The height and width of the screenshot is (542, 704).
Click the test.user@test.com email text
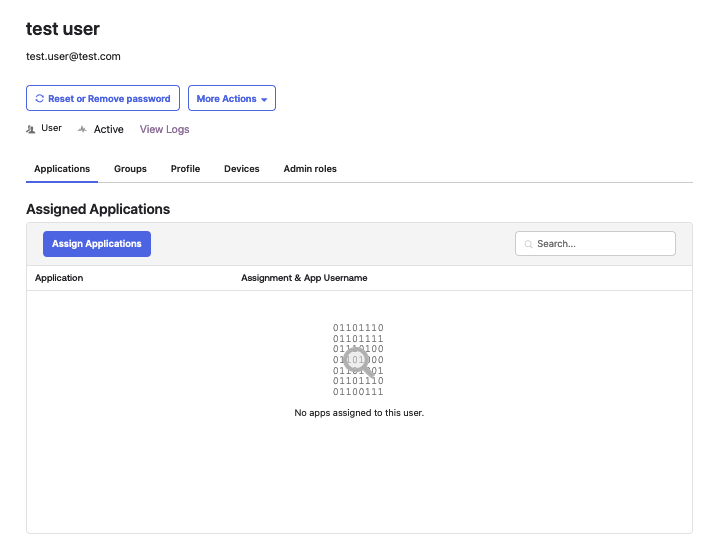pyautogui.click(x=73, y=57)
